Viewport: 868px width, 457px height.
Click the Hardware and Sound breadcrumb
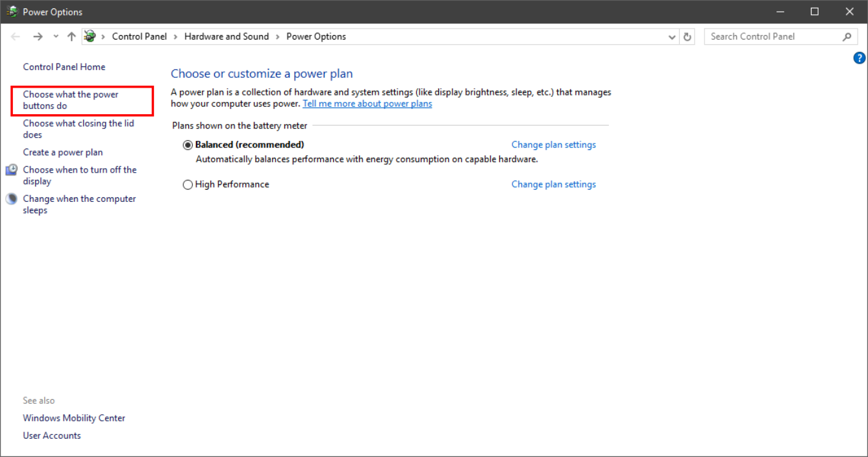227,36
